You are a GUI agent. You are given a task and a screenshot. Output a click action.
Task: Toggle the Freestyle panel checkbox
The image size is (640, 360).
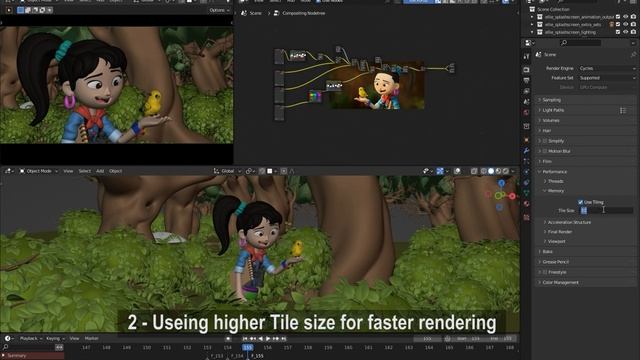tap(545, 272)
